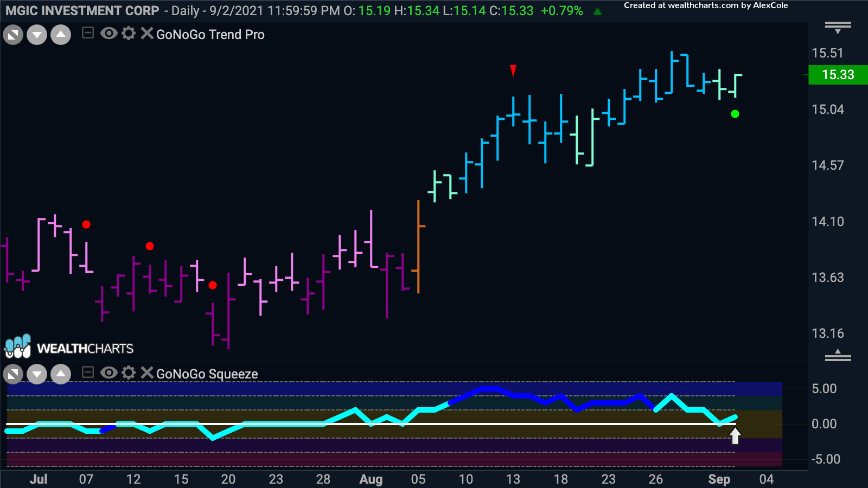This screenshot has width=868, height=488.
Task: Click the orange price bar near Aug 05
Action: click(x=418, y=247)
